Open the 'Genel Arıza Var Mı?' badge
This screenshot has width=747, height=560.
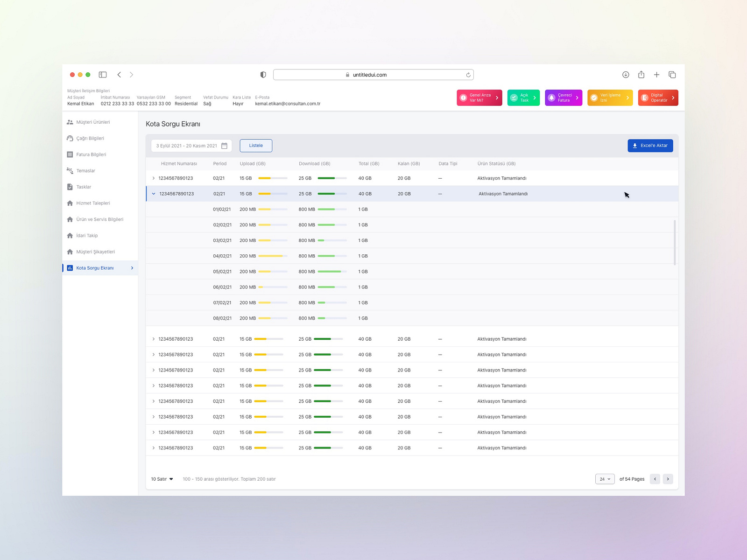(x=479, y=98)
